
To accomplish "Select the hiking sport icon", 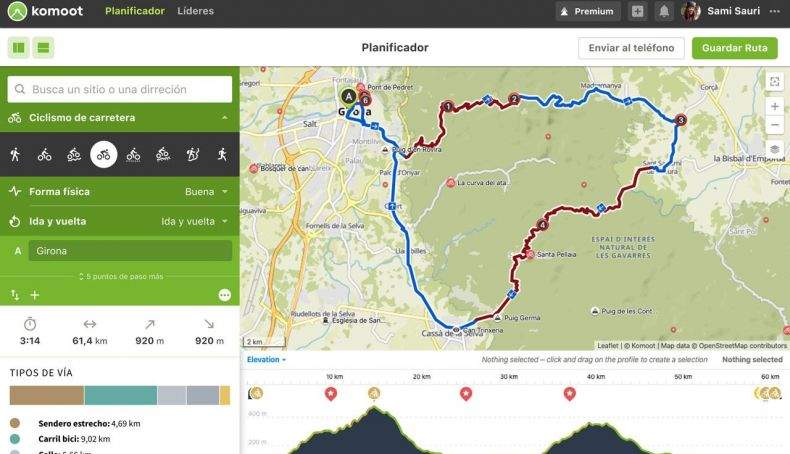I will click(15, 154).
